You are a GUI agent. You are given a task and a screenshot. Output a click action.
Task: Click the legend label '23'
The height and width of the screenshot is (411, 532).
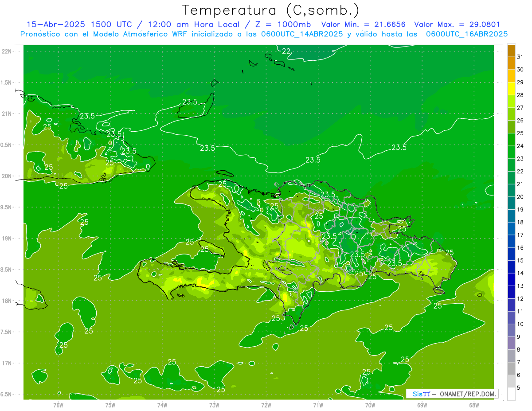tap(520, 159)
